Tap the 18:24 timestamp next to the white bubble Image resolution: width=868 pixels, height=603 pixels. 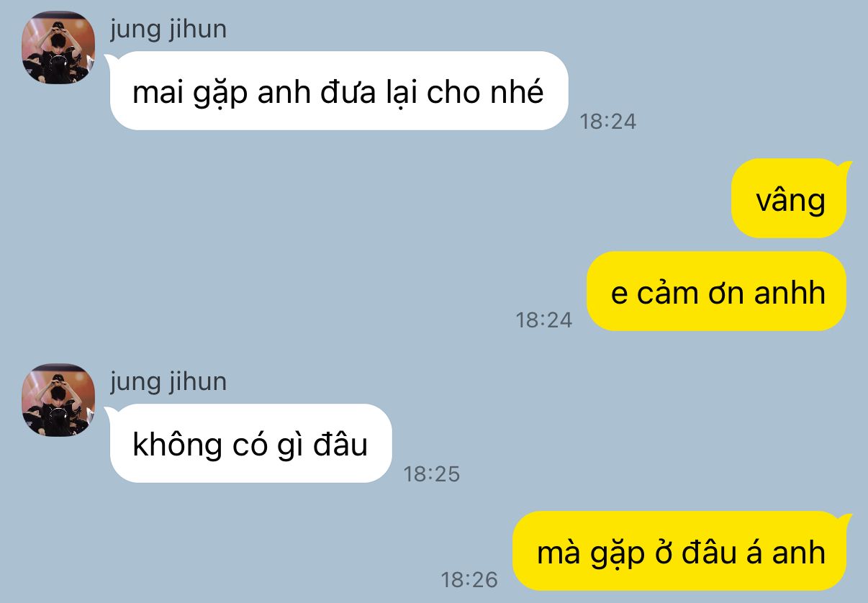[608, 122]
